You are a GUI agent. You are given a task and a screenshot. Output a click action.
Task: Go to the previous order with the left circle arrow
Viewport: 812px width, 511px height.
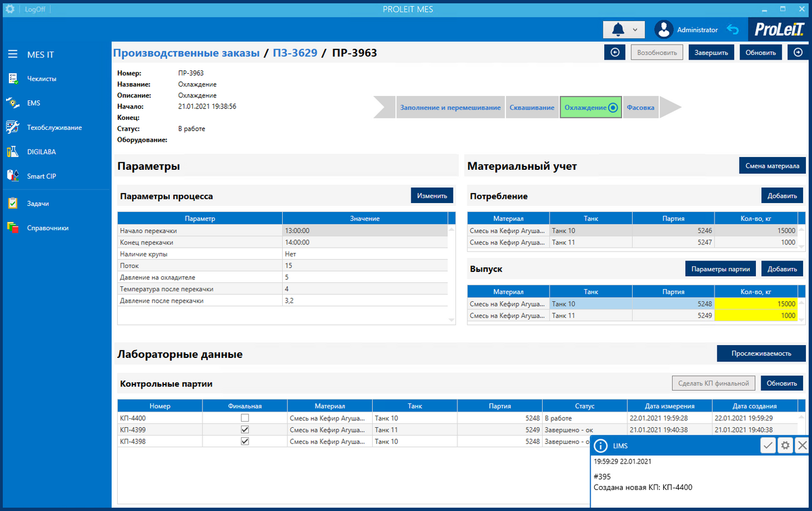click(x=614, y=53)
